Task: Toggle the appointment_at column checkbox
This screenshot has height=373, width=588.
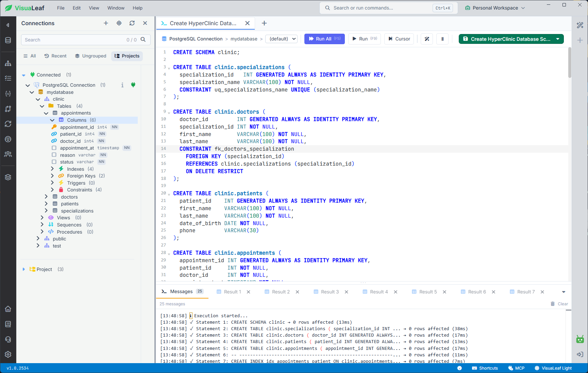Action: (54, 148)
